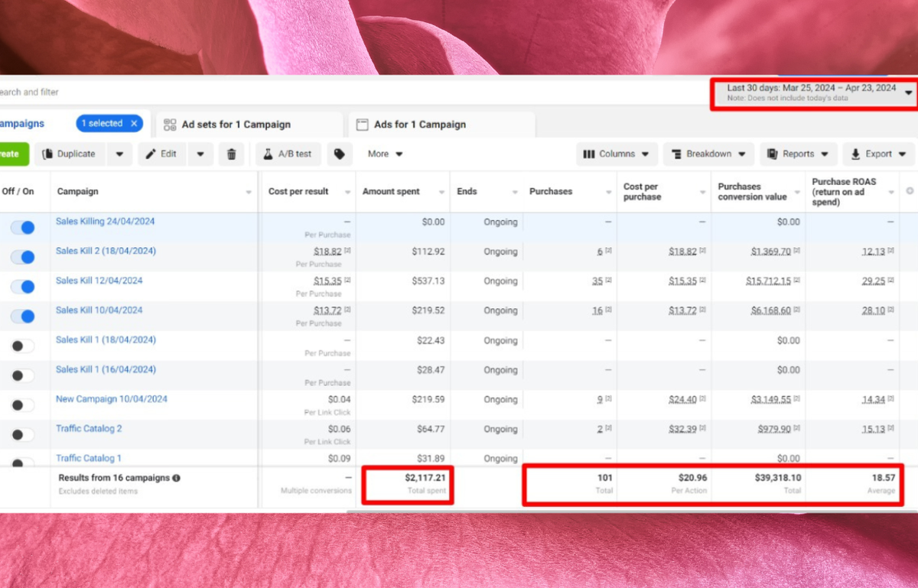
Task: Click the tag label icon button
Action: point(340,154)
